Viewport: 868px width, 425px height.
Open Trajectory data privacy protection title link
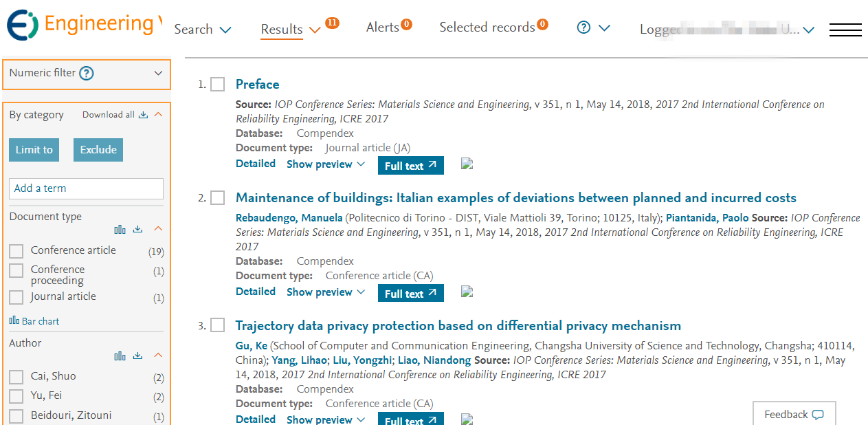coord(458,325)
